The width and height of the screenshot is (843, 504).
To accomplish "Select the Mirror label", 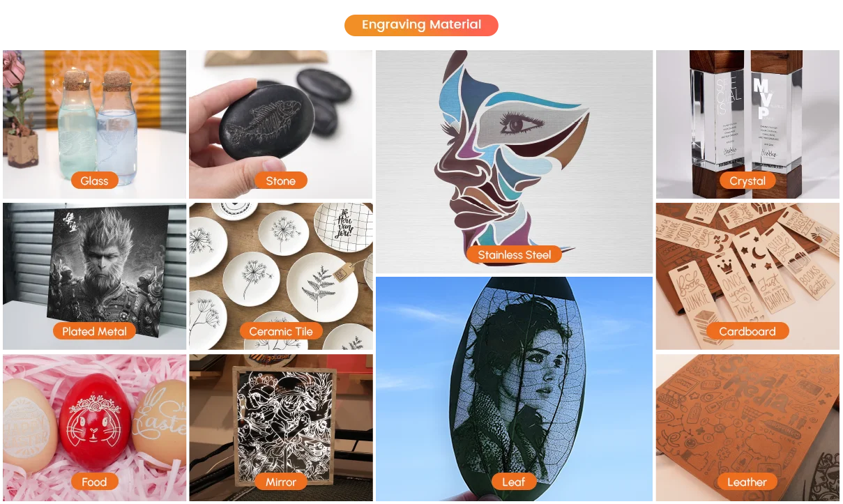I will coord(281,482).
